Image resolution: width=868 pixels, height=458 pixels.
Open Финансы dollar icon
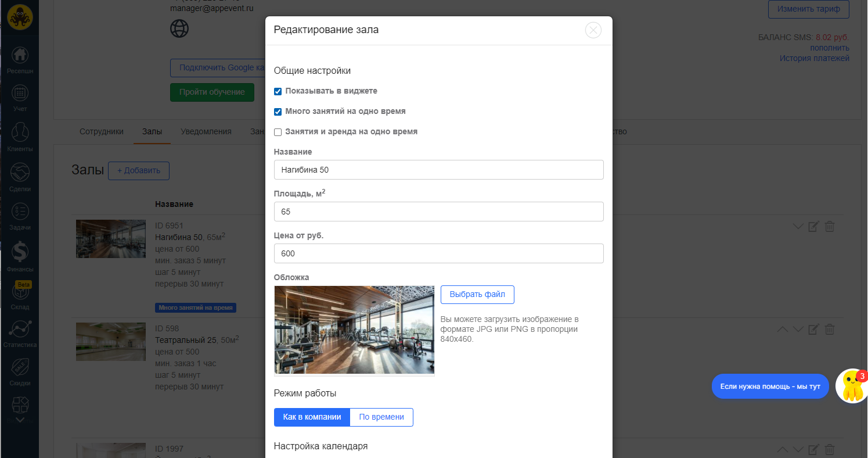point(20,253)
